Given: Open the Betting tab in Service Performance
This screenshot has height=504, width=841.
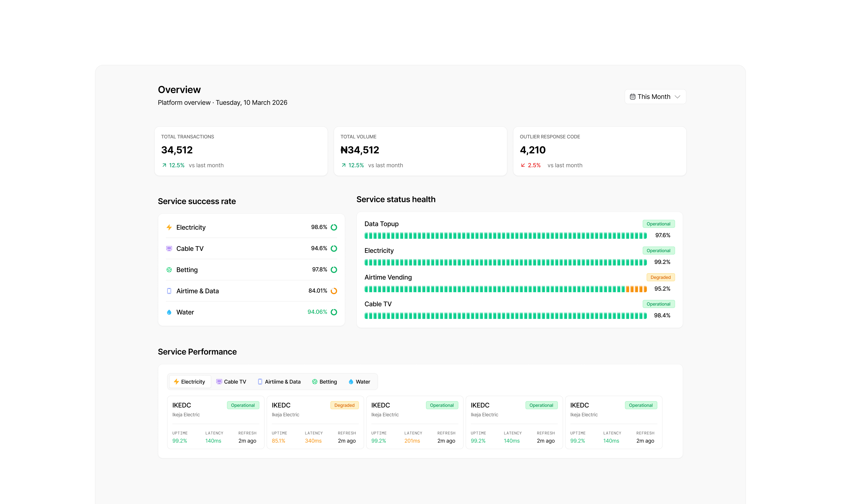Looking at the screenshot, I should [324, 382].
